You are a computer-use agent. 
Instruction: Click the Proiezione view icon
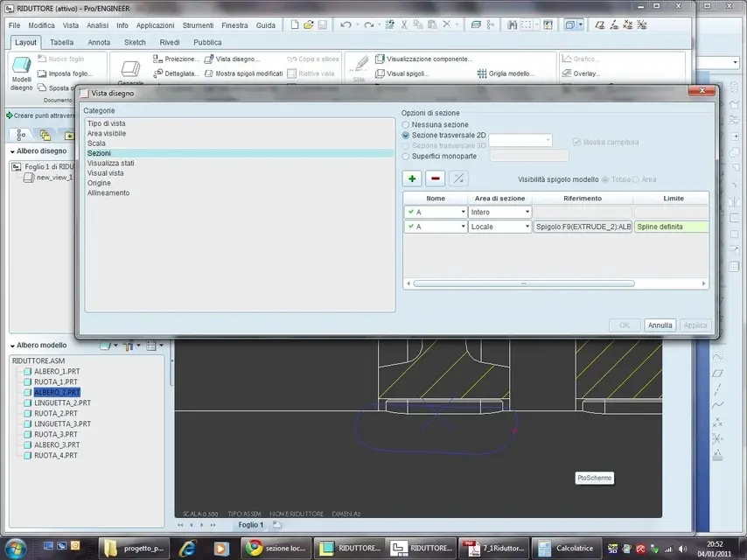click(x=157, y=59)
